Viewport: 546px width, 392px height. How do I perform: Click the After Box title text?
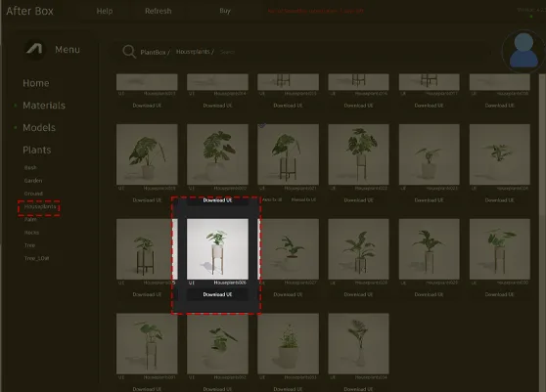30,11
